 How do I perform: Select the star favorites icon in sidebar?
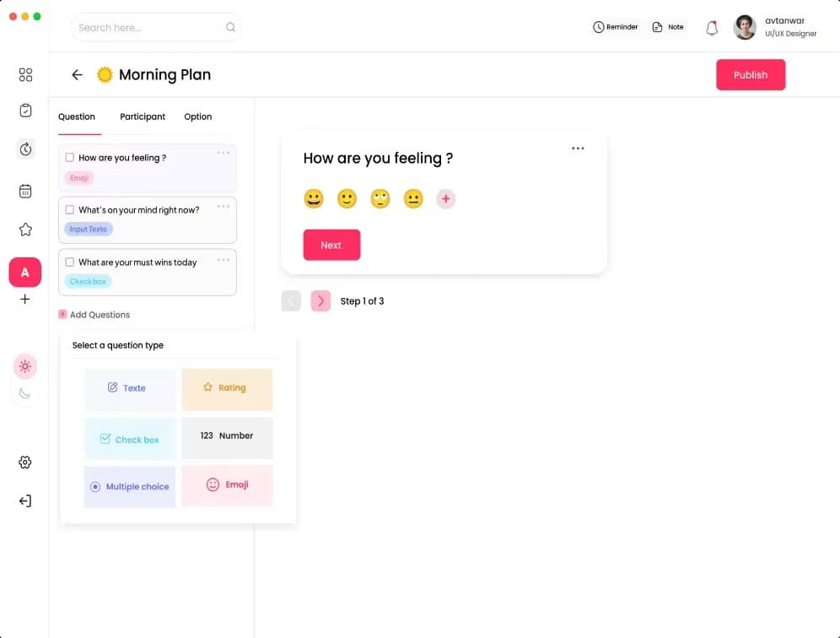click(25, 229)
